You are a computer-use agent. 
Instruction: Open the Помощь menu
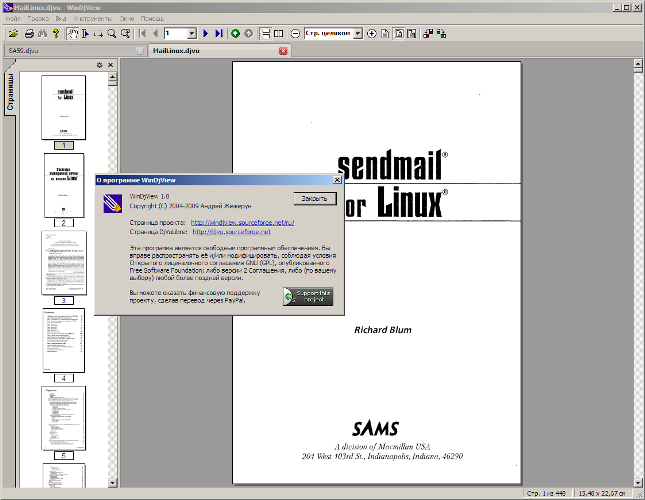152,19
